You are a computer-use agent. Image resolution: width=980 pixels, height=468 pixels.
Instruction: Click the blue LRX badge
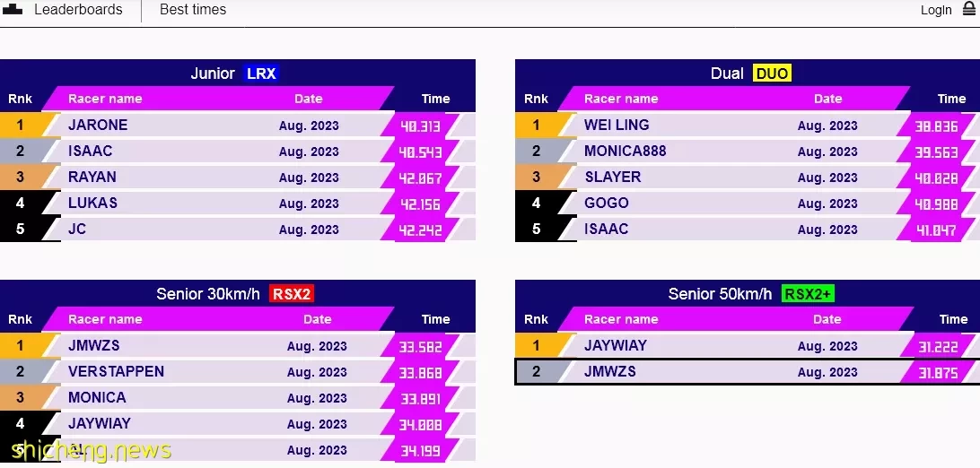point(261,73)
